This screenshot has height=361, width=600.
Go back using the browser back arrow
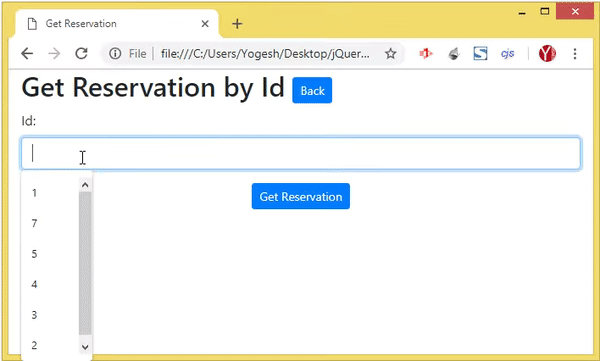(x=27, y=54)
